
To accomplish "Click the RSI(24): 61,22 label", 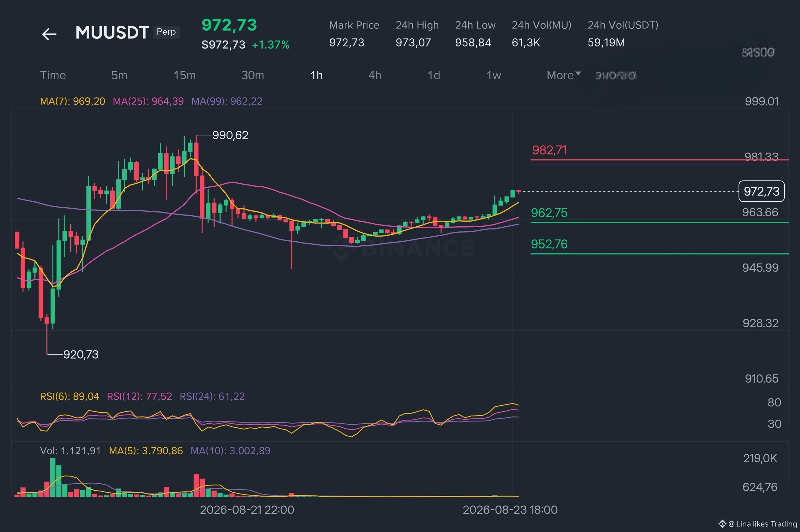I will coord(212,396).
